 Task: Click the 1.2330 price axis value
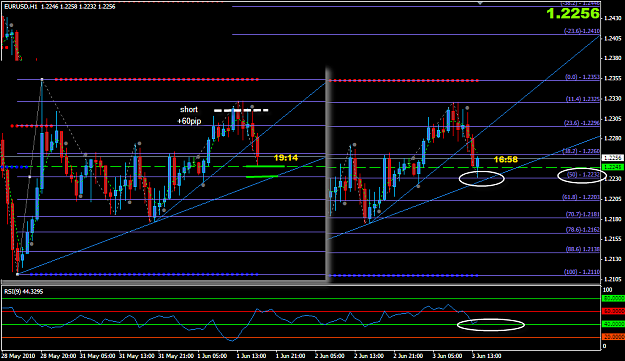[613, 98]
